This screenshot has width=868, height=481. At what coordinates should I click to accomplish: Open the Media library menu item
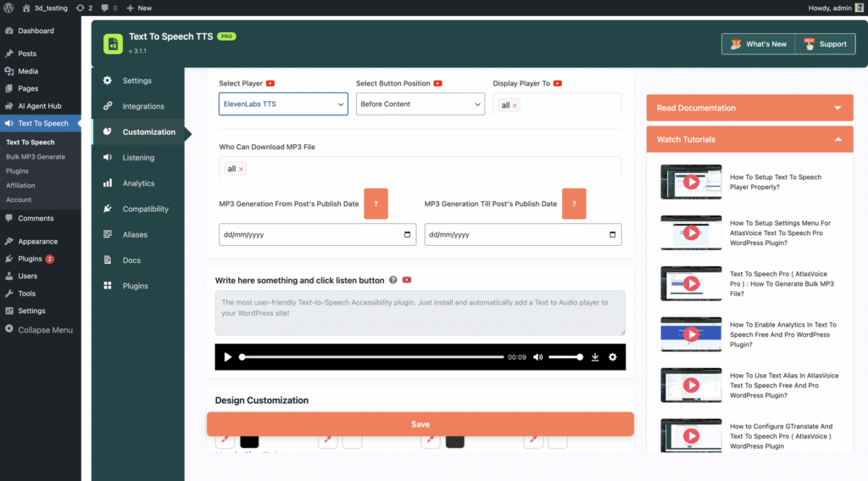click(x=28, y=71)
